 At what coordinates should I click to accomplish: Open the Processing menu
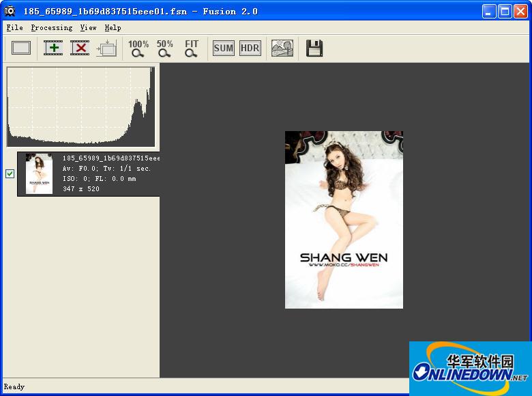(52, 27)
